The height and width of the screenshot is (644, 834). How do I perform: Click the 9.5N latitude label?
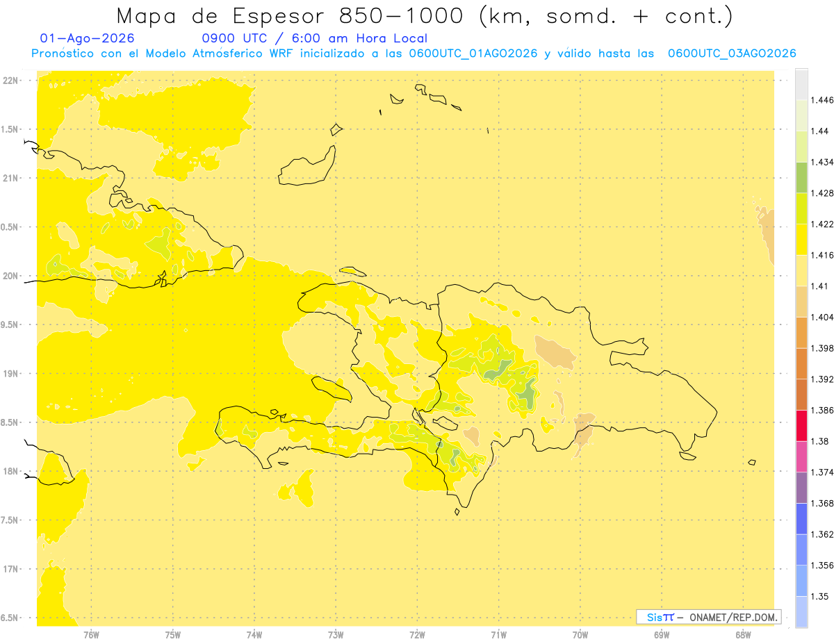(x=10, y=325)
